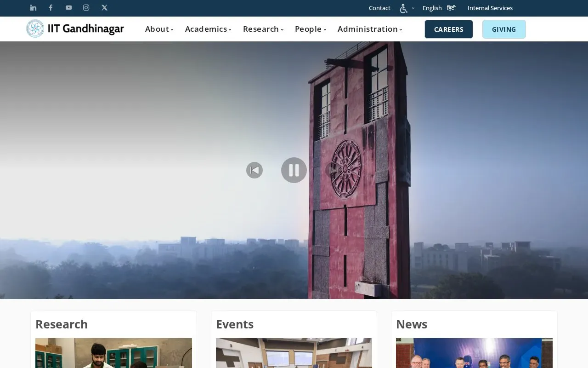
Task: Expand the Administration menu
Action: click(370, 29)
